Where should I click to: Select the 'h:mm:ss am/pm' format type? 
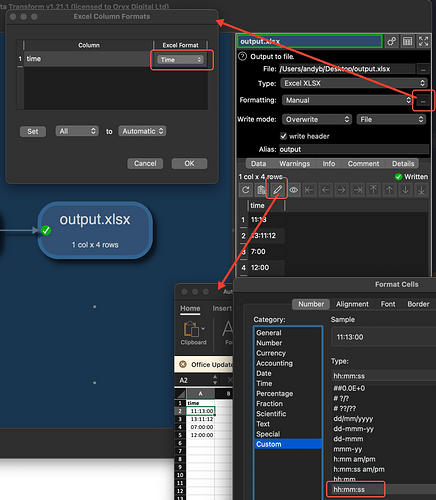(359, 469)
